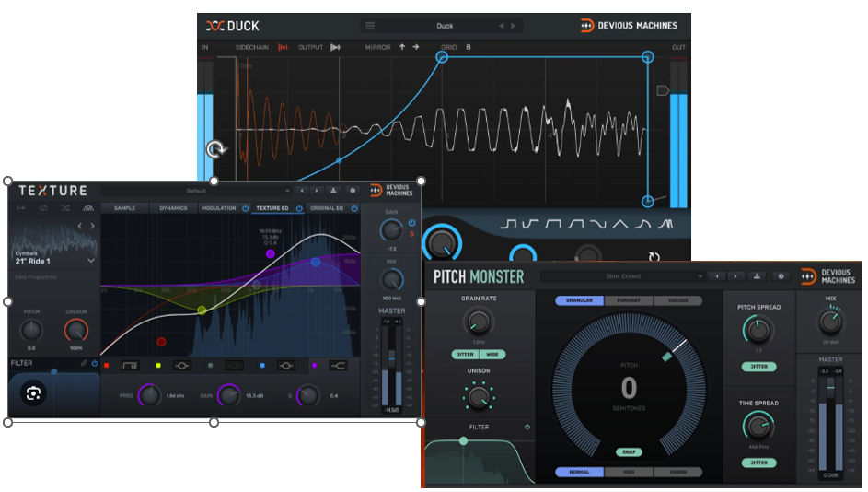Toggle the Gain power button in Texture
The width and height of the screenshot is (868, 492).
(x=411, y=223)
